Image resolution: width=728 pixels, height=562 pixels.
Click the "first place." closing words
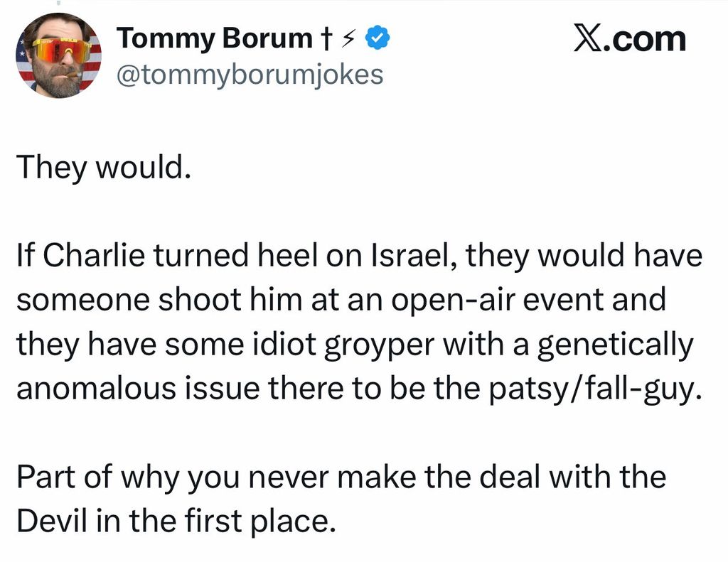pyautogui.click(x=260, y=522)
